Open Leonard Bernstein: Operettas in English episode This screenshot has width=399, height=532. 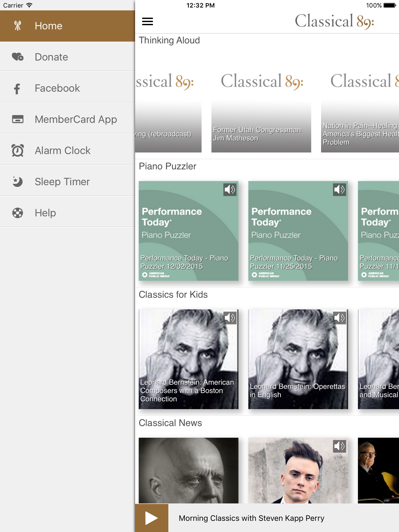click(x=298, y=359)
